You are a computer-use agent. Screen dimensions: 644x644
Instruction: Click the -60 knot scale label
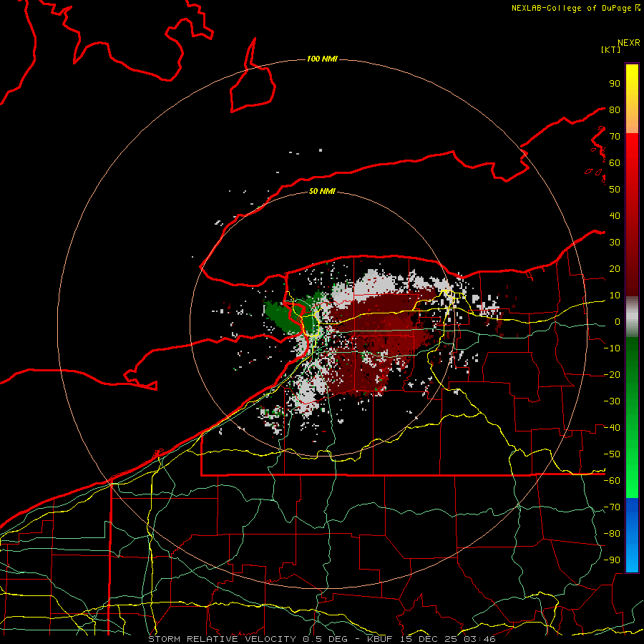(x=612, y=481)
